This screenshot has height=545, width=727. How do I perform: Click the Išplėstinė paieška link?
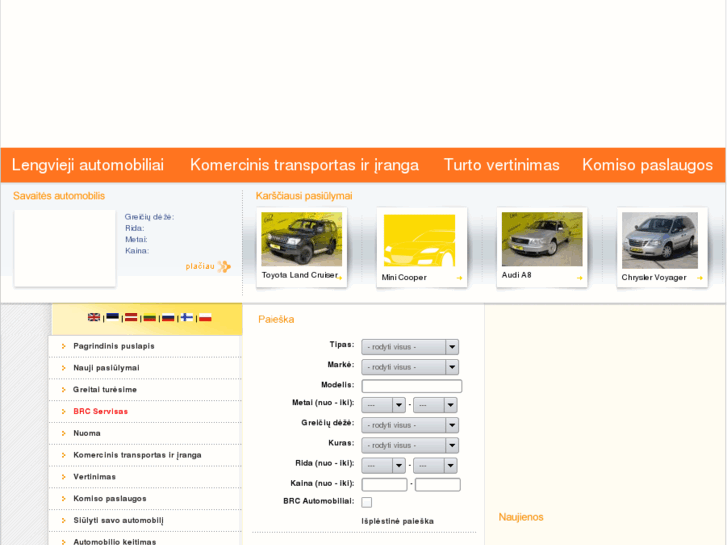click(x=397, y=521)
